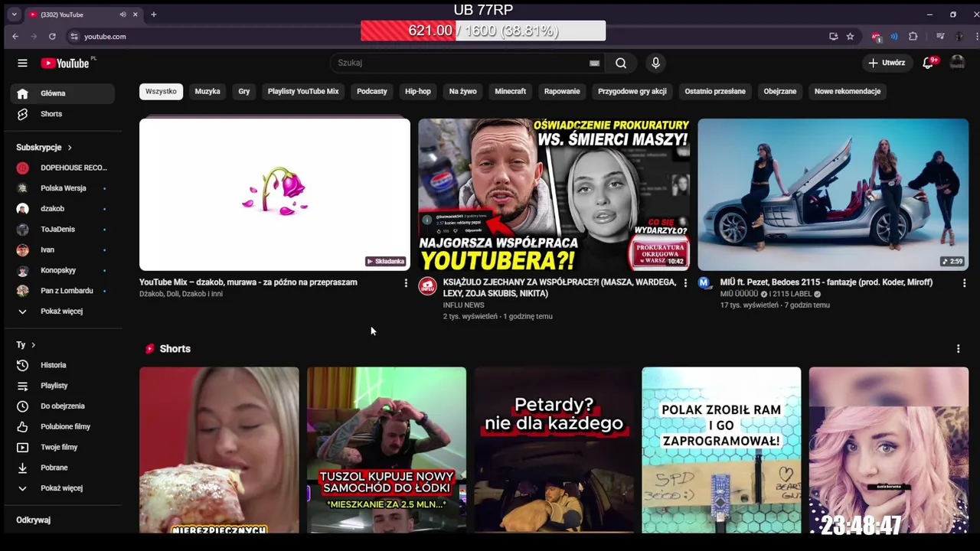
Task: Select the Podcasty filter chip
Action: coord(372,91)
